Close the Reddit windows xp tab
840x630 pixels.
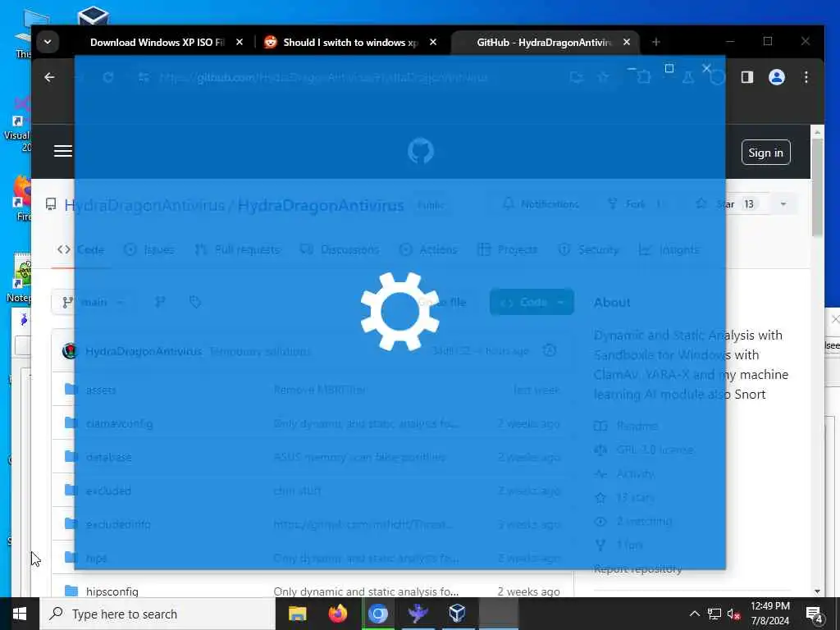(x=433, y=42)
